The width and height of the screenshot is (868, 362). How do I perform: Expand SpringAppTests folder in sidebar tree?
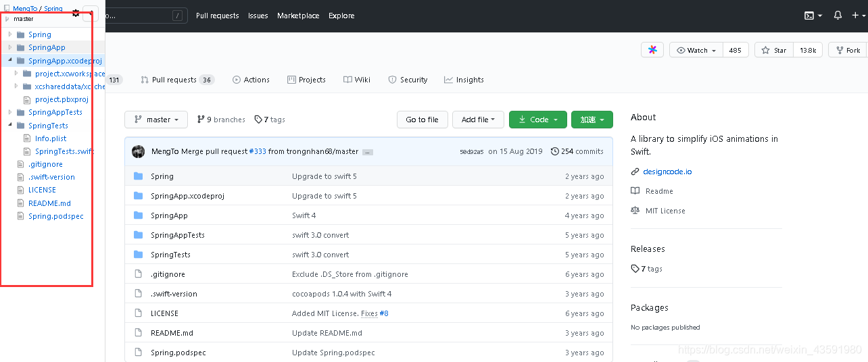point(10,112)
